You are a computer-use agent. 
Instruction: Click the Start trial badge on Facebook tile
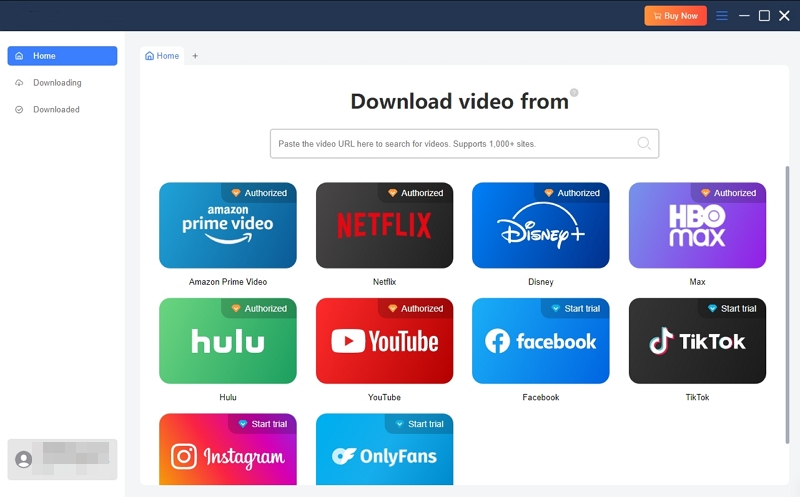point(576,308)
